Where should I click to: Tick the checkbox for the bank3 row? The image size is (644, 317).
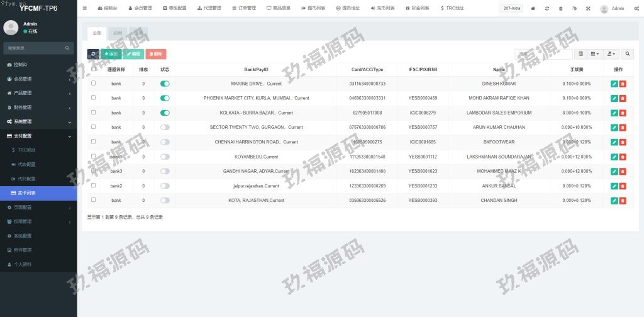coord(94,171)
